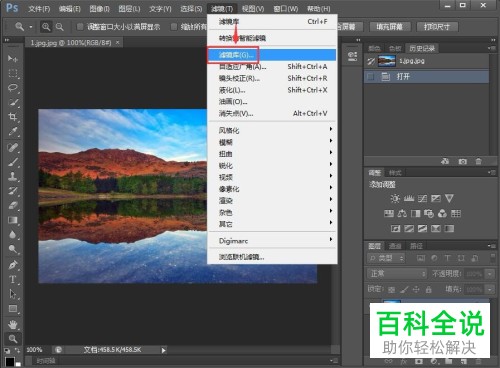
Task: Switch to the 历史记录 tab
Action: (422, 48)
